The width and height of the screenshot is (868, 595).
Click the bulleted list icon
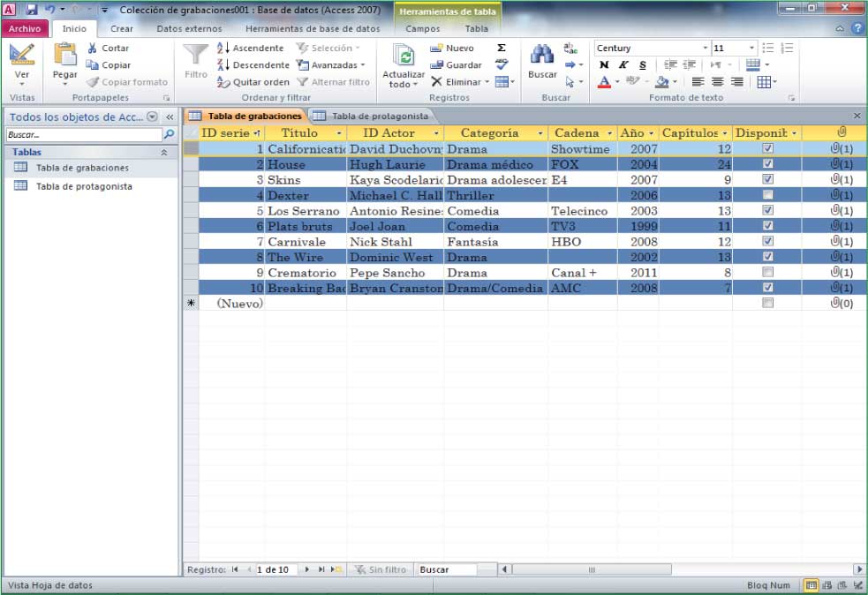[768, 49]
